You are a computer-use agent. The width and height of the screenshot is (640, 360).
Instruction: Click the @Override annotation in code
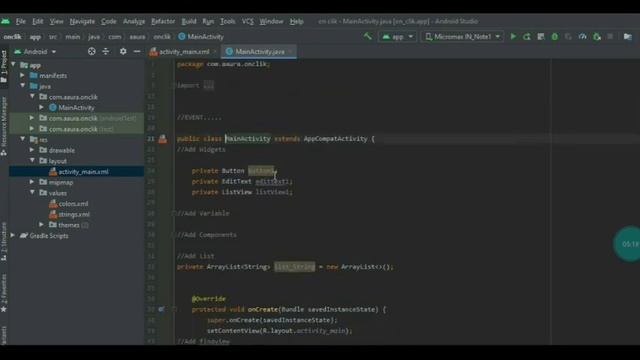(209, 299)
